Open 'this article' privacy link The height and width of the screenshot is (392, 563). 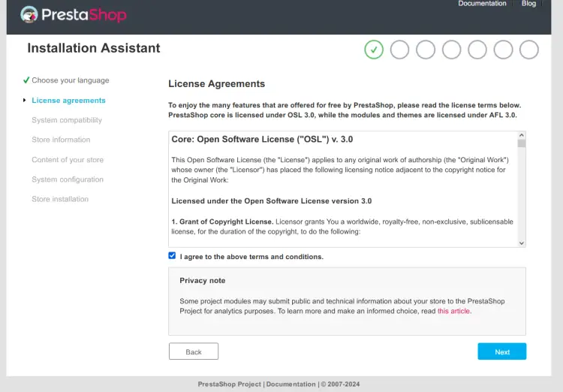[453, 311]
